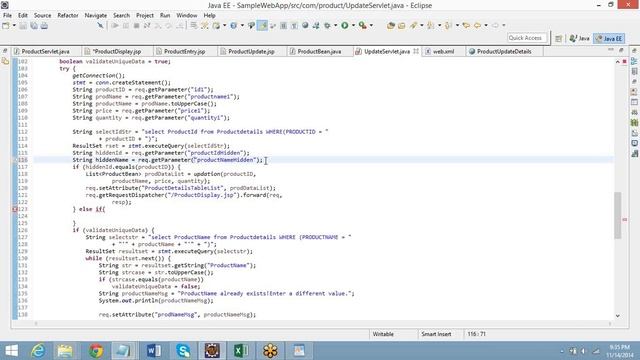
Task: Open Google Chrome from taskbar
Action: (x=96, y=351)
